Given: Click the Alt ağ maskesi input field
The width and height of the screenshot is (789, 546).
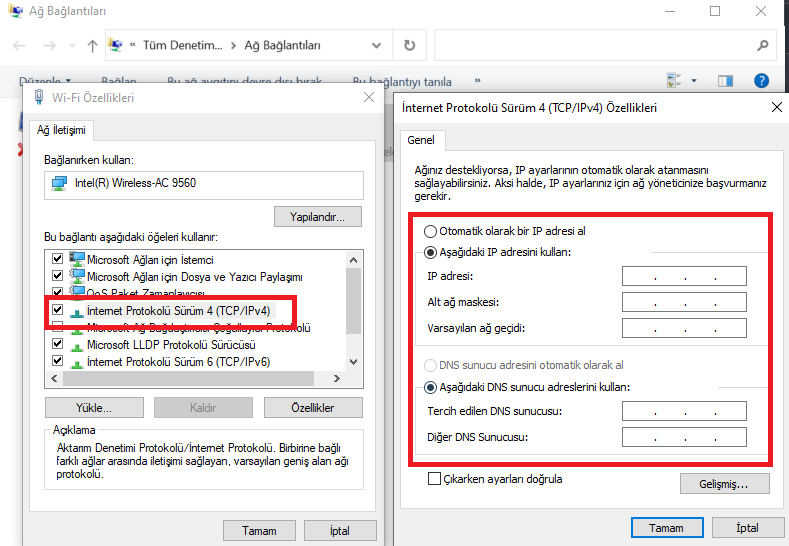Looking at the screenshot, I should 684,302.
